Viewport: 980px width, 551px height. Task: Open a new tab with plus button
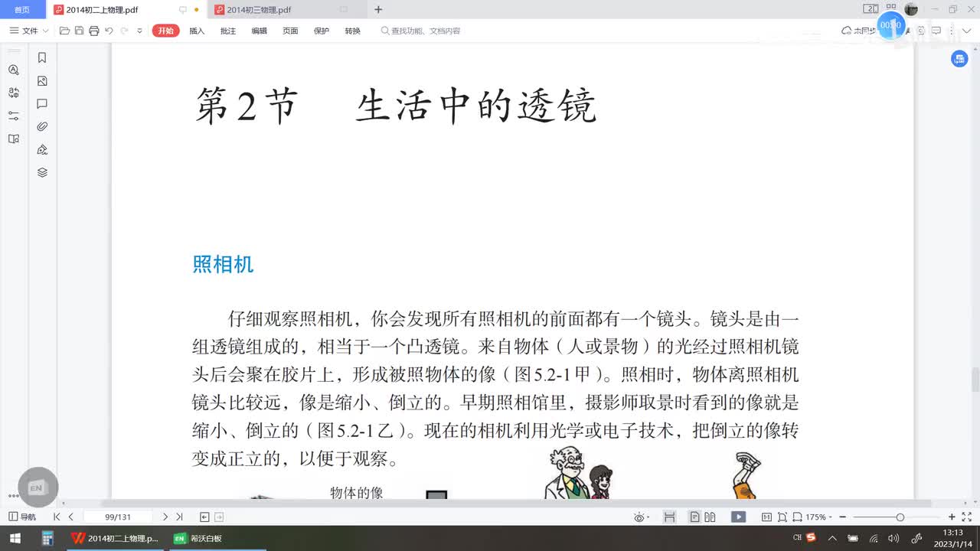378,9
